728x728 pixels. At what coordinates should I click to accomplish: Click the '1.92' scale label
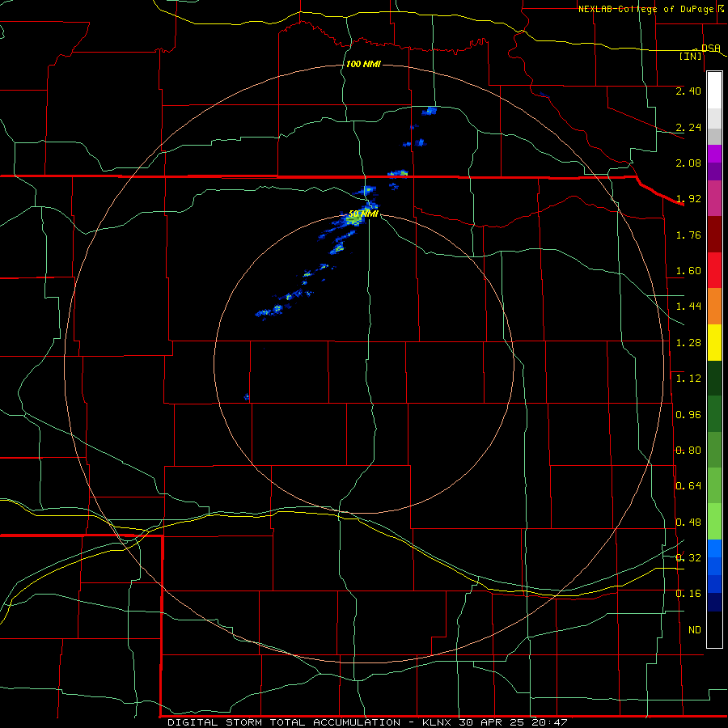pos(688,199)
